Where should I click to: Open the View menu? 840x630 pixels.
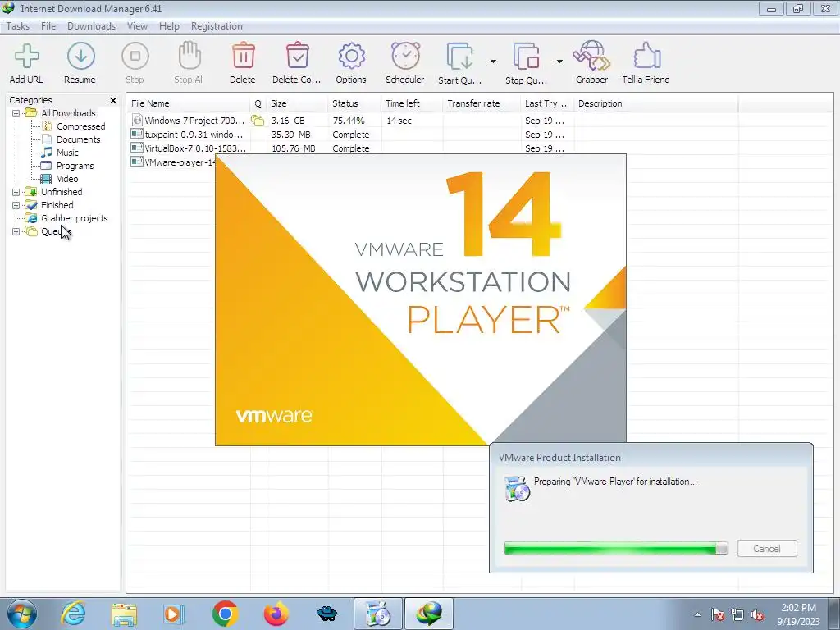pos(137,26)
